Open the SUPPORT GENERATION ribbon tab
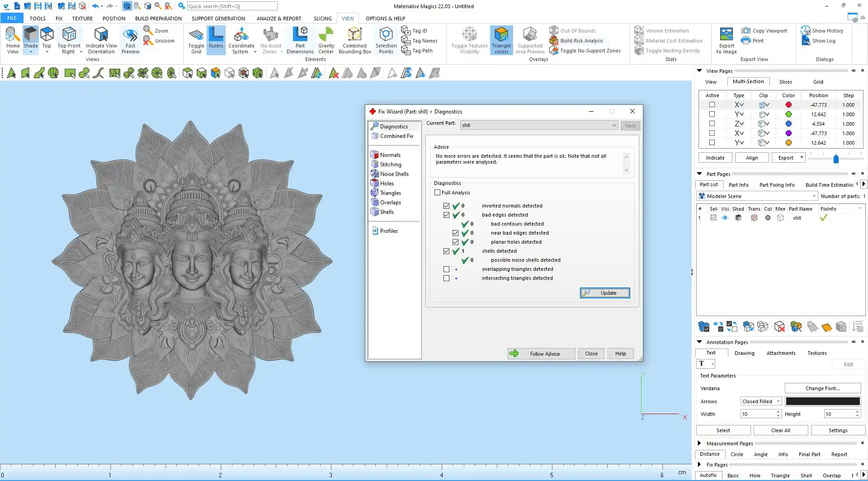 point(218,19)
